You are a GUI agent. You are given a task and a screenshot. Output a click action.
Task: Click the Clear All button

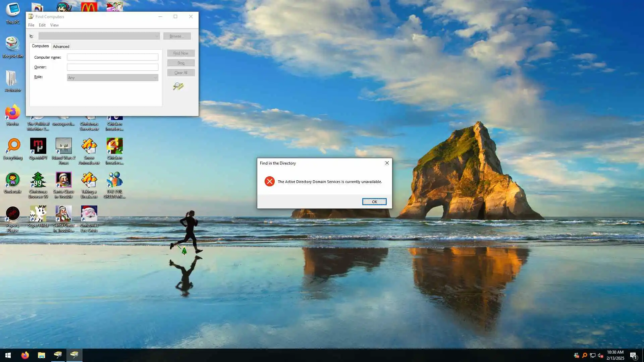181,73
